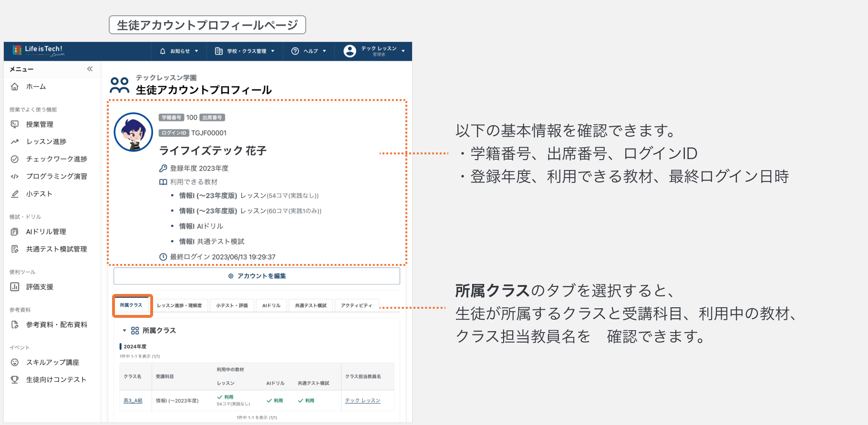Image resolution: width=868 pixels, height=425 pixels.
Task: Click the 評価支援 chart icon
Action: tap(15, 287)
